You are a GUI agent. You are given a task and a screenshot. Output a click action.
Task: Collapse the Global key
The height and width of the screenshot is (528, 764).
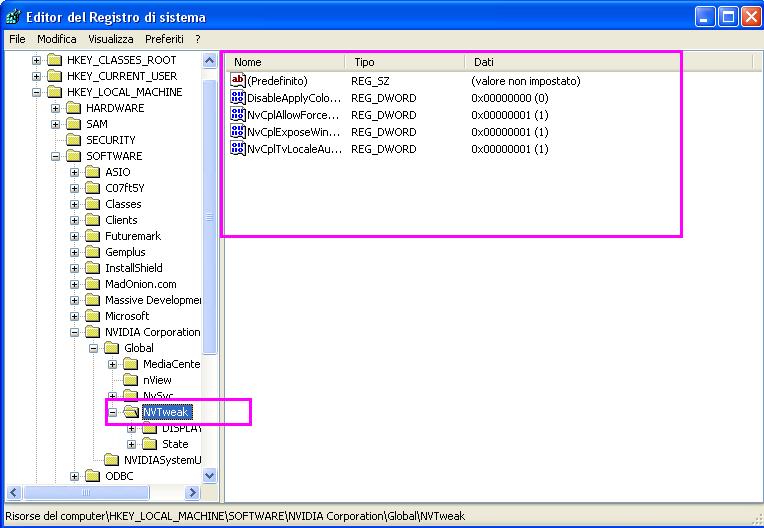[x=94, y=349]
